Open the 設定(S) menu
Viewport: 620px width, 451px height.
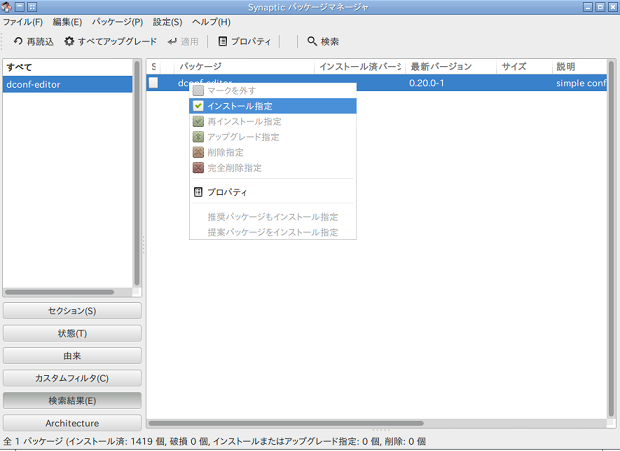pos(168,22)
